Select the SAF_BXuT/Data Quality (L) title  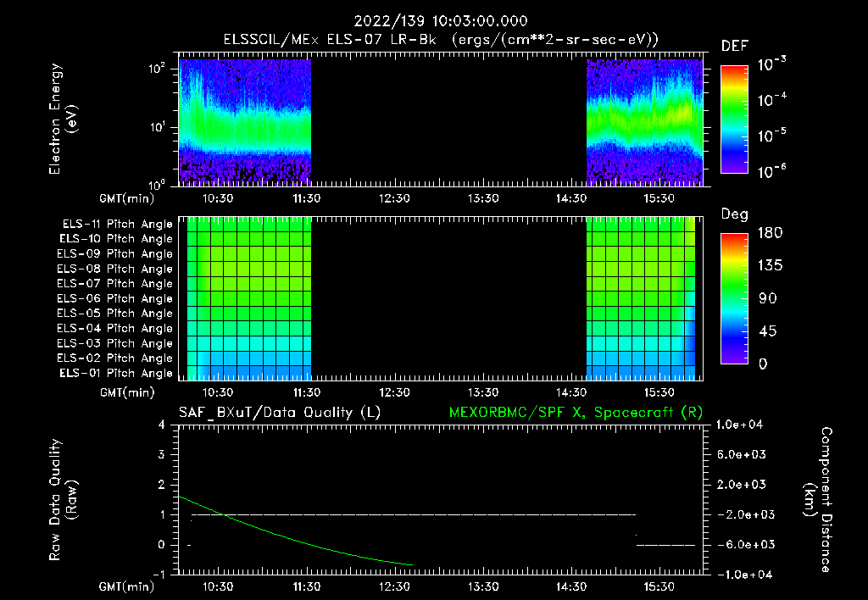tap(280, 413)
